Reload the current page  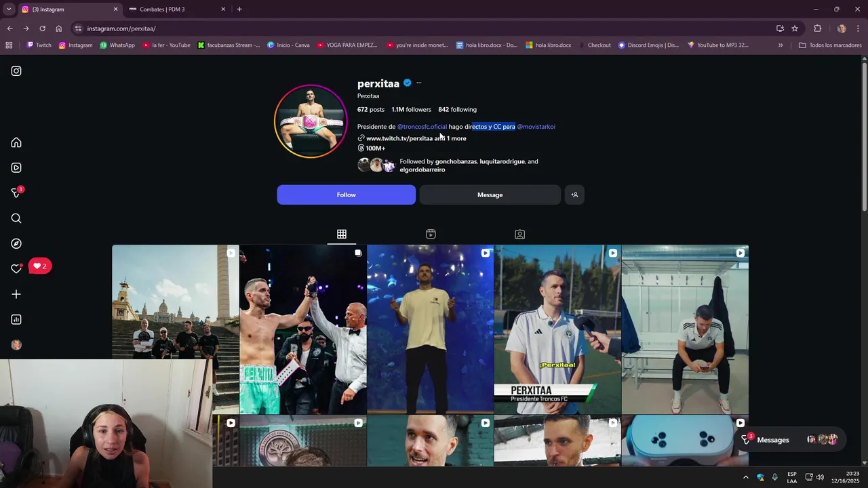coord(42,28)
